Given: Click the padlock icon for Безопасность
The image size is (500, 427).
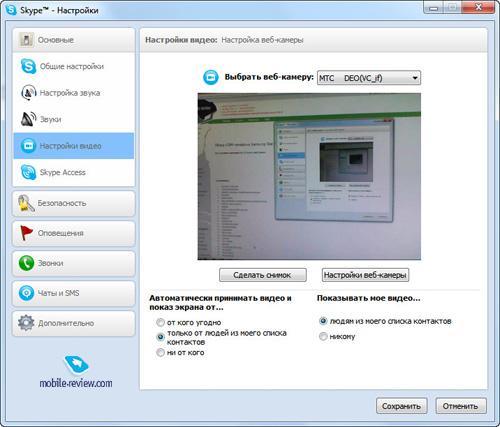Looking at the screenshot, I should (x=26, y=203).
